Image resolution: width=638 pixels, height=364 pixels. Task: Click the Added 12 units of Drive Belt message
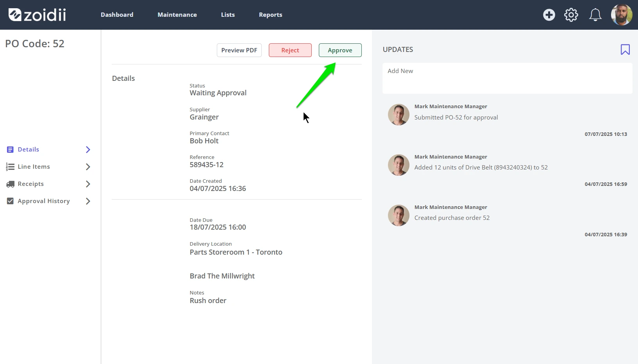481,168
